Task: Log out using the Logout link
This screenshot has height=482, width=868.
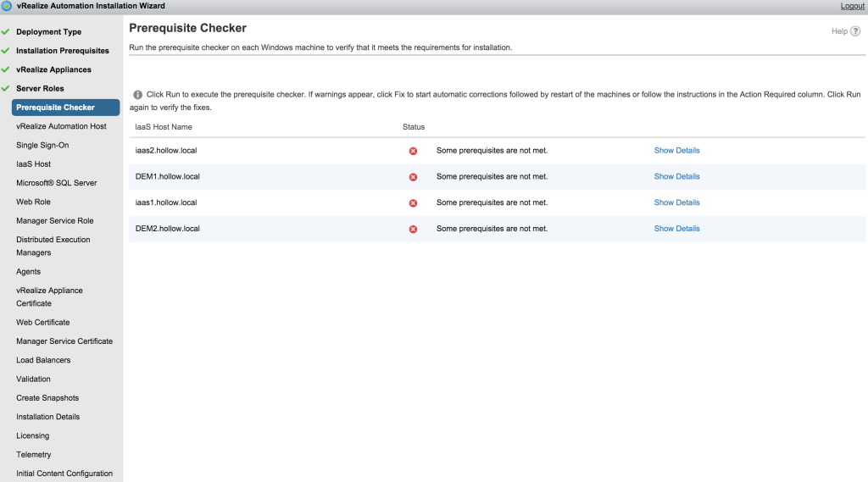Action: click(x=852, y=6)
